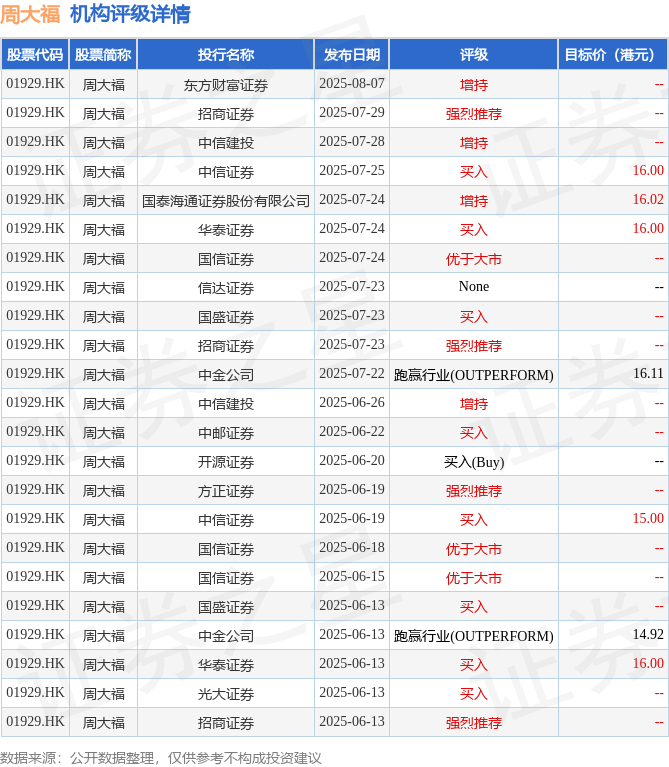Click the target price 16.02
Screen dimensions: 669x767
[648, 200]
